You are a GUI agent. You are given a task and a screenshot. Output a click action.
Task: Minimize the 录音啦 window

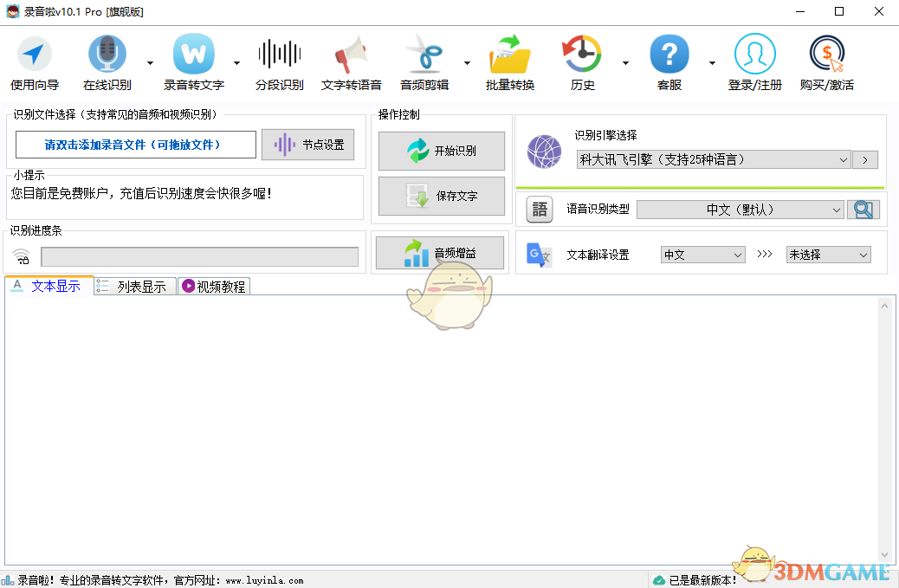[x=800, y=11]
